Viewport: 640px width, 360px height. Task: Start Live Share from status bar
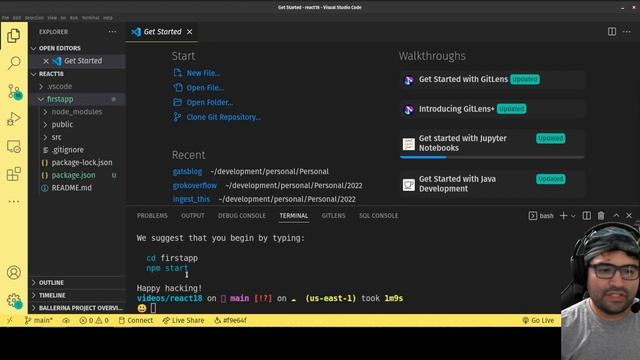click(x=183, y=320)
